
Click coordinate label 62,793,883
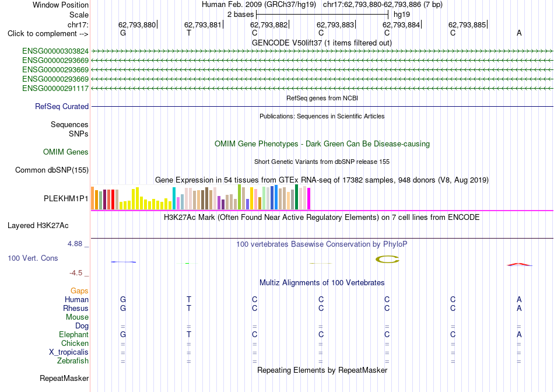point(335,24)
